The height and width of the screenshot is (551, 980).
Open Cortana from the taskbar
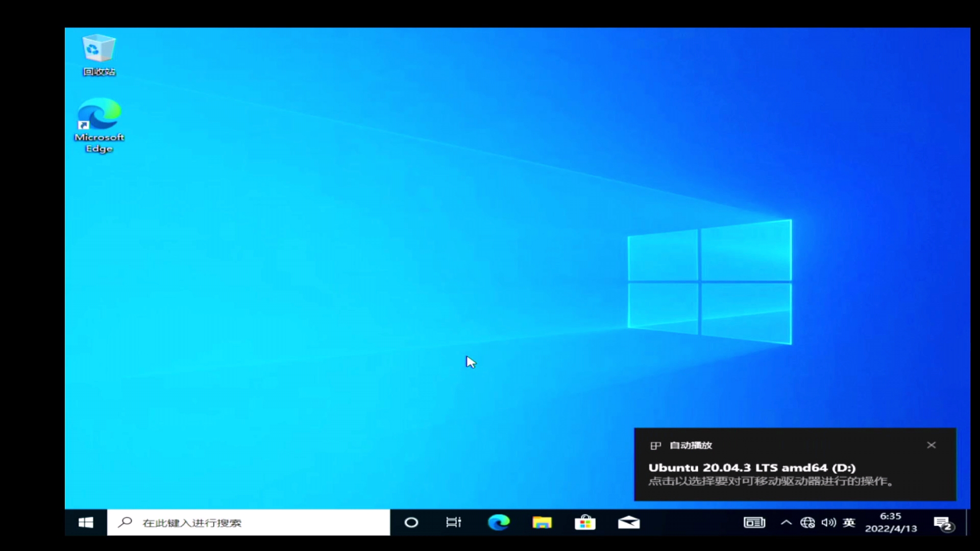point(411,522)
